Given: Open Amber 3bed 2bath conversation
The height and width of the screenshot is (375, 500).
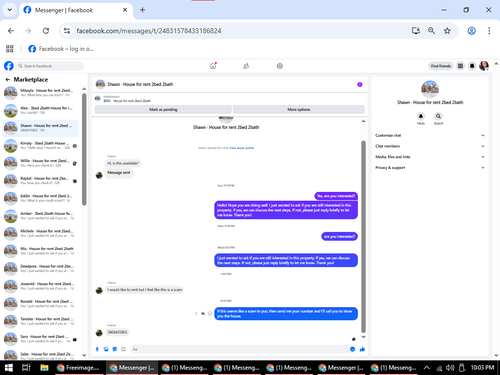Looking at the screenshot, I should (41, 216).
